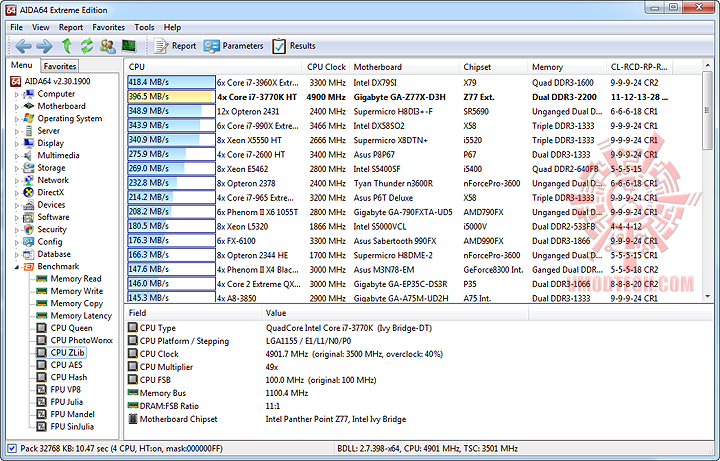Screen dimensions: 720x461
Task: Expand the Operating System tree node
Action: pos(17,119)
